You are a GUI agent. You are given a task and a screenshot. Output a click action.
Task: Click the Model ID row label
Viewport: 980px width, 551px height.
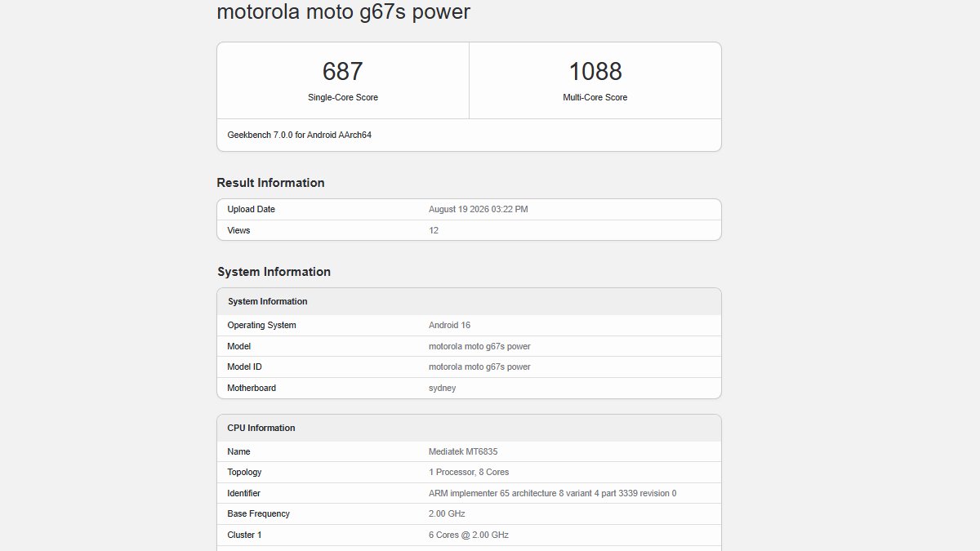click(244, 367)
